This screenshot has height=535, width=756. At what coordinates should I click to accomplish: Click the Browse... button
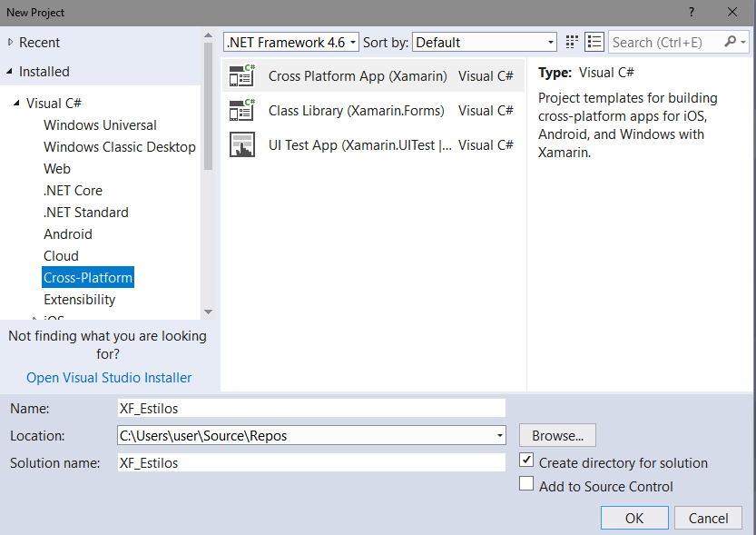pos(557,435)
